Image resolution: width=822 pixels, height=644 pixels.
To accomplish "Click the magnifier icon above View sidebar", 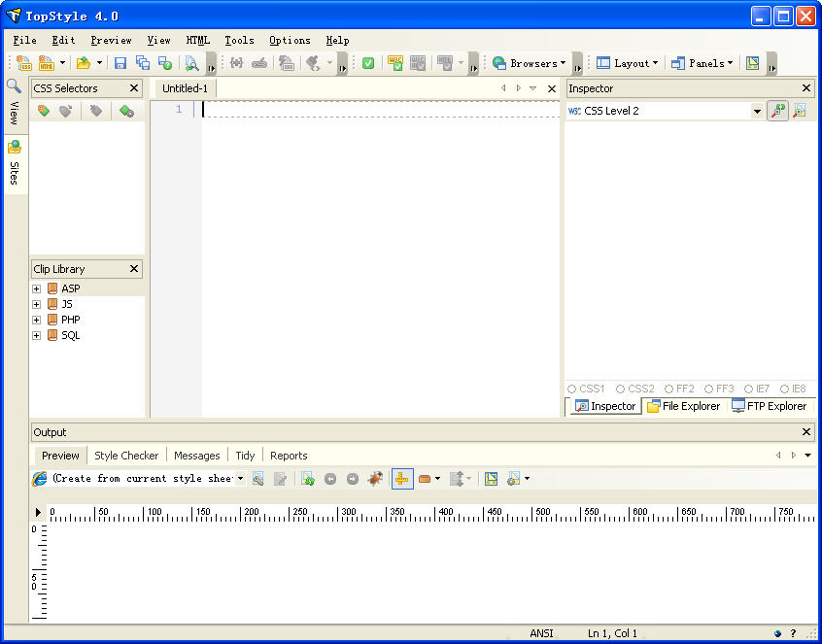I will click(x=14, y=86).
